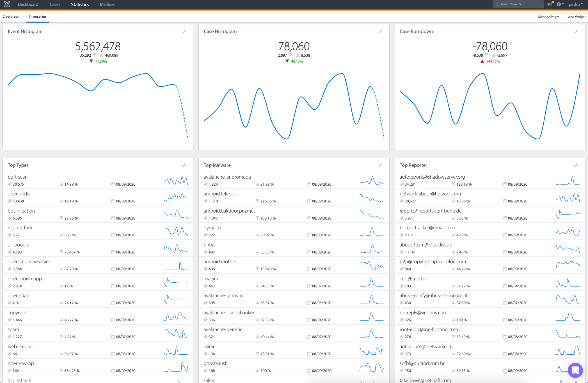Open Top Reporter widget settings wrench
588x383 pixels.
coord(576,165)
